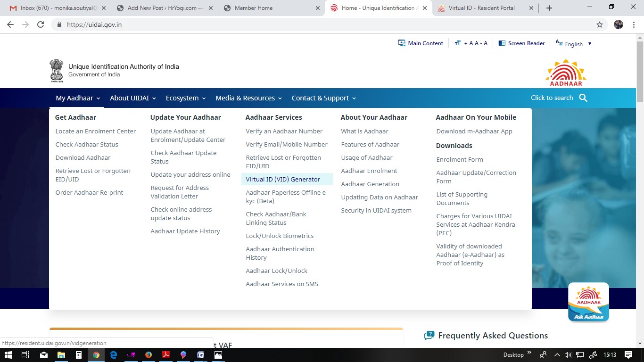Click the A- text size option
The image size is (644, 362).
tap(484, 43)
